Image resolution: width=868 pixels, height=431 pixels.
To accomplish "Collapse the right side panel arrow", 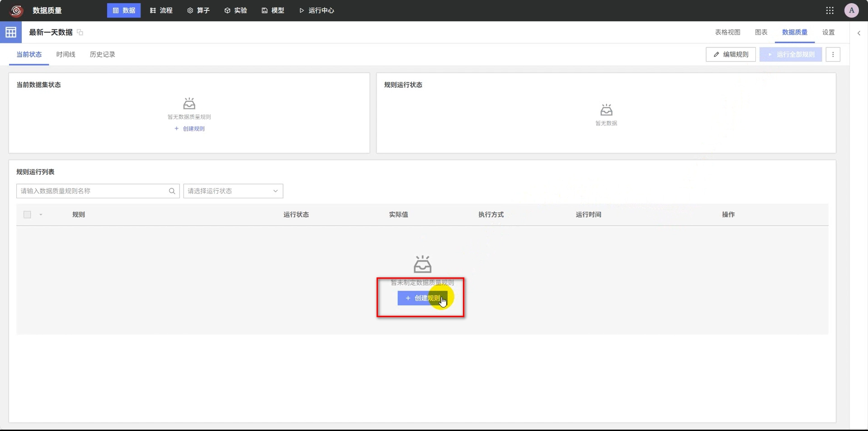I will click(859, 33).
